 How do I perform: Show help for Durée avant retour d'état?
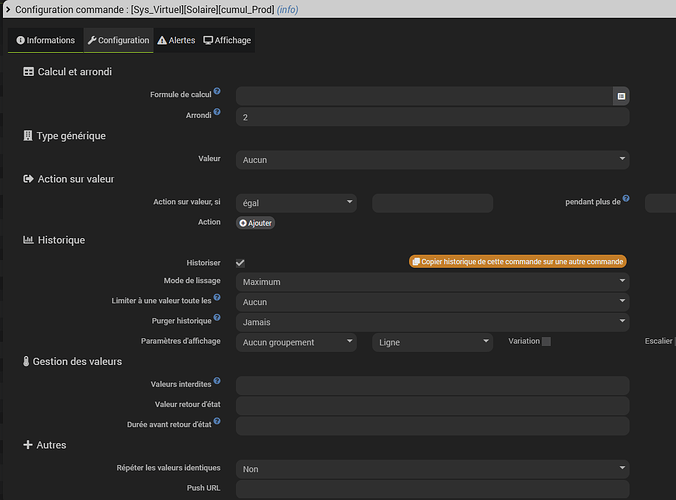click(x=217, y=421)
